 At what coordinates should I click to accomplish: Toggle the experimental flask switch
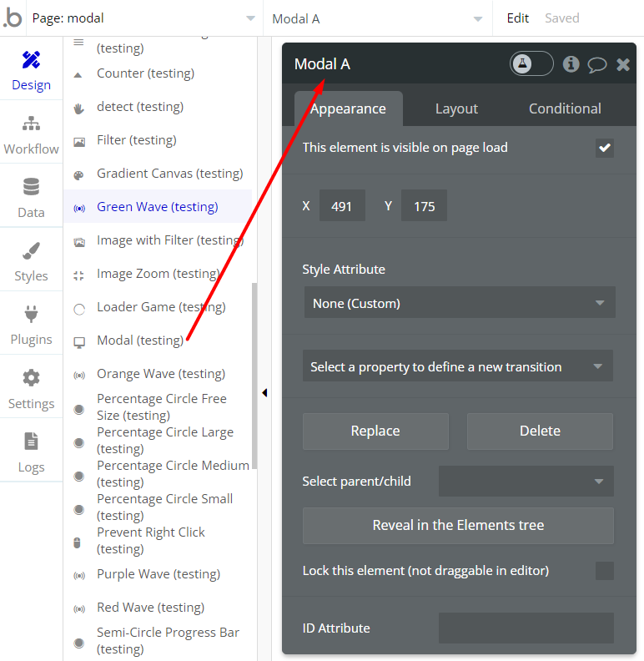[x=531, y=64]
